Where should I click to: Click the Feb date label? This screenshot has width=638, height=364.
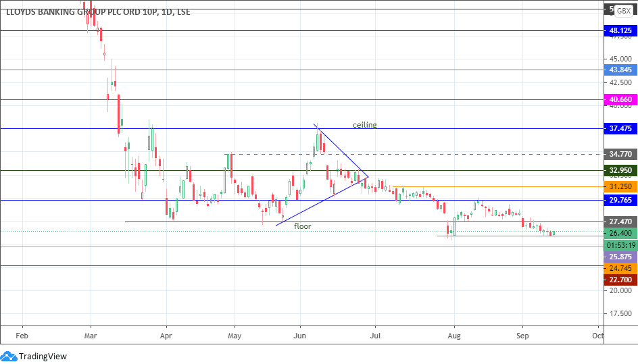tap(22, 336)
